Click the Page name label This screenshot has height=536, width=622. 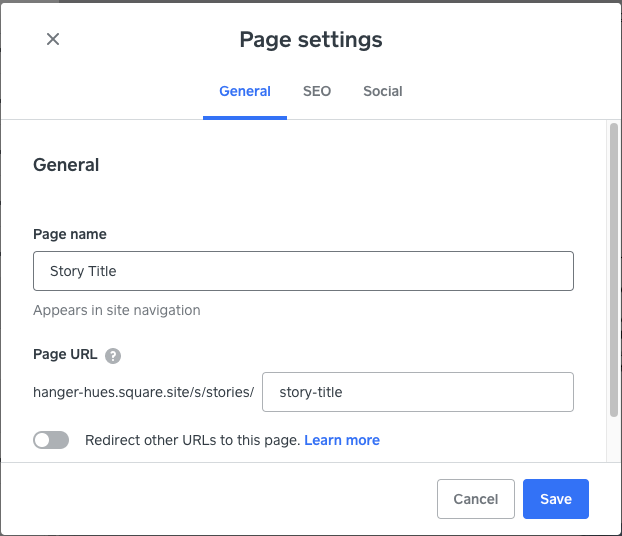[70, 234]
